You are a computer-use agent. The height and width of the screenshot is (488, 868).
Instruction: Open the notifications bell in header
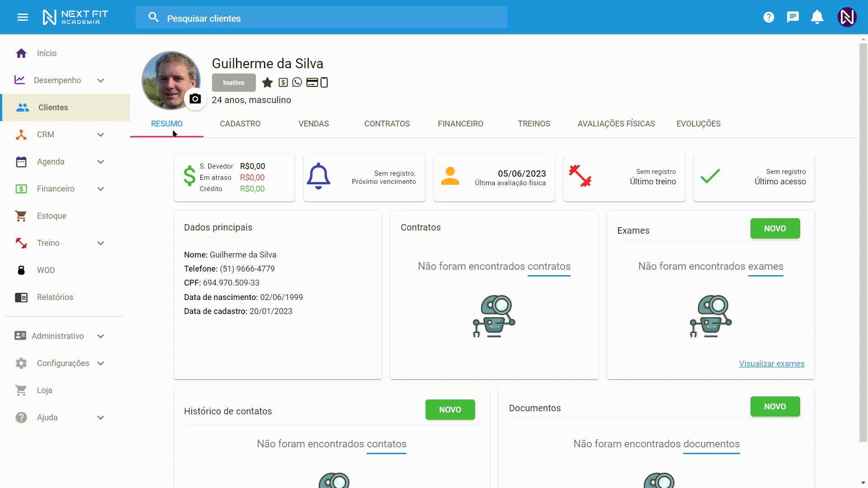click(817, 18)
